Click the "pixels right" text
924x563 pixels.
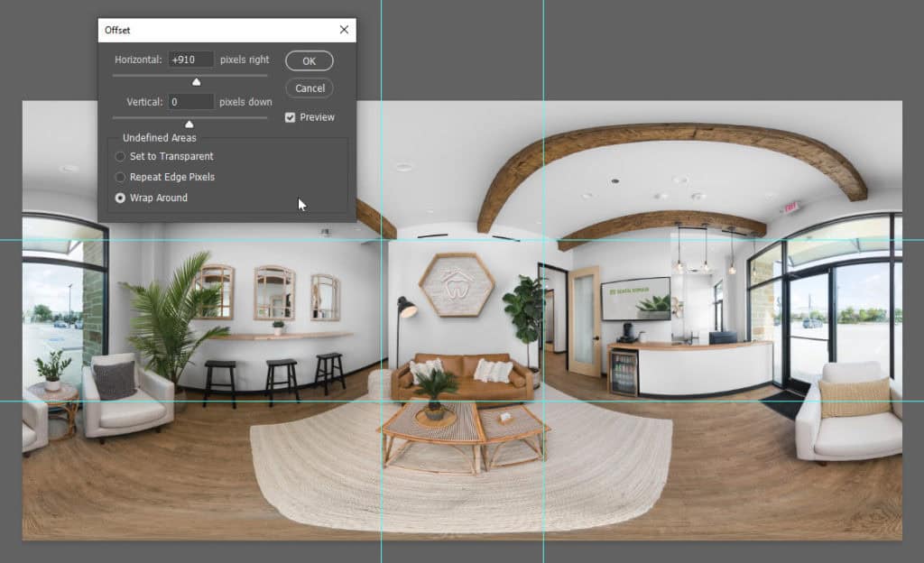[245, 60]
